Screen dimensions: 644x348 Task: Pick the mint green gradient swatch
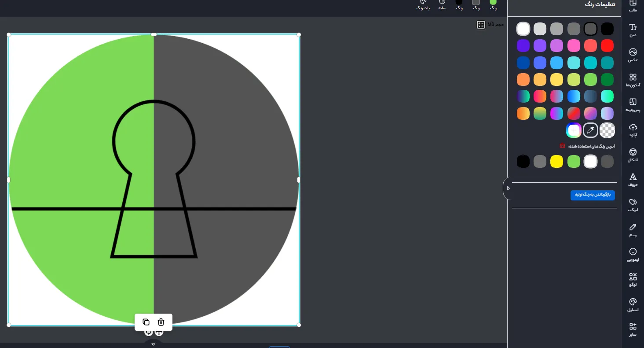[607, 96]
